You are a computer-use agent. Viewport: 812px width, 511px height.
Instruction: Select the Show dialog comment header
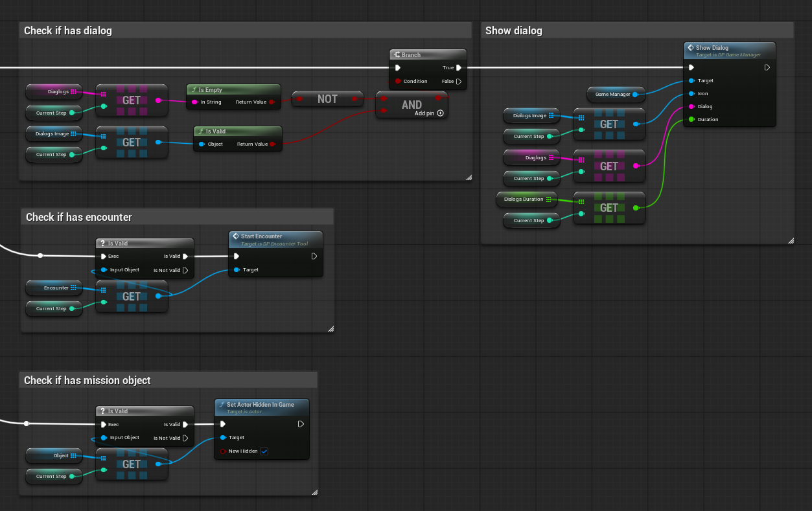tap(637, 30)
